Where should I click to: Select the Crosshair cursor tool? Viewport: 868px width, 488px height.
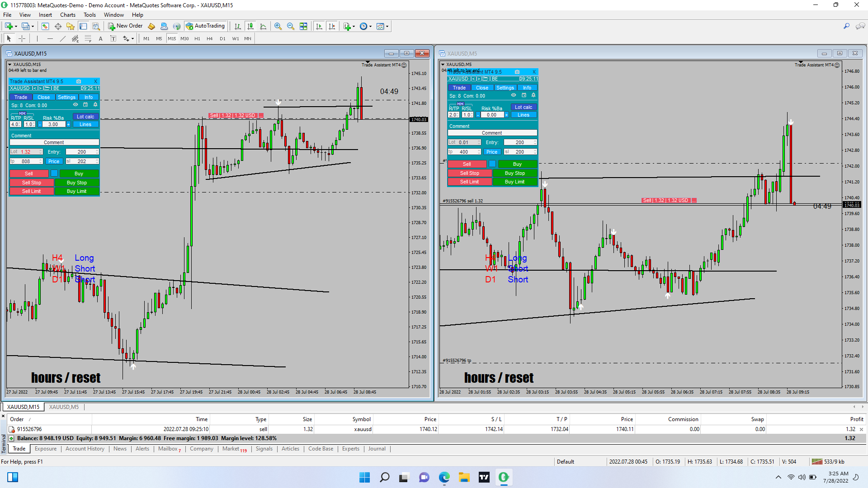point(22,39)
